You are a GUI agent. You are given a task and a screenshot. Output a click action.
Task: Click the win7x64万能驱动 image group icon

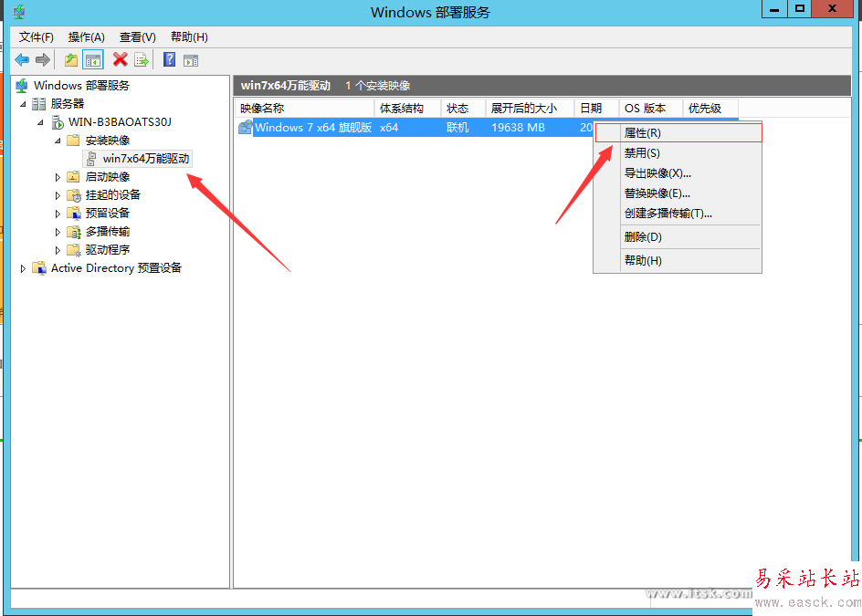pyautogui.click(x=92, y=159)
